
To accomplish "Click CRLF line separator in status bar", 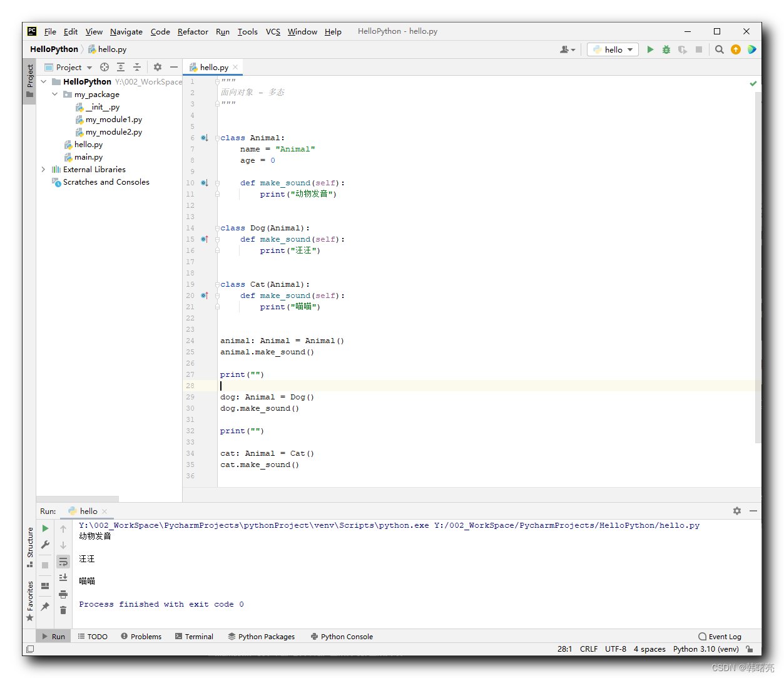I will click(x=589, y=649).
